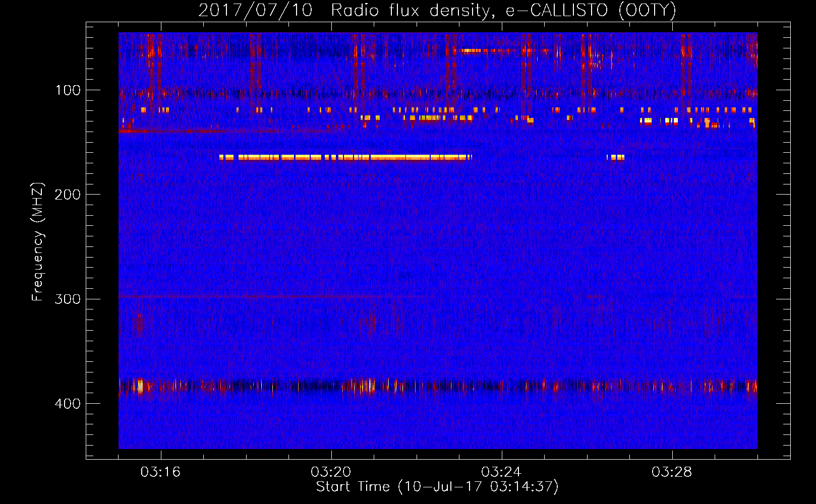Click the 03:24 time tick label

(501, 472)
